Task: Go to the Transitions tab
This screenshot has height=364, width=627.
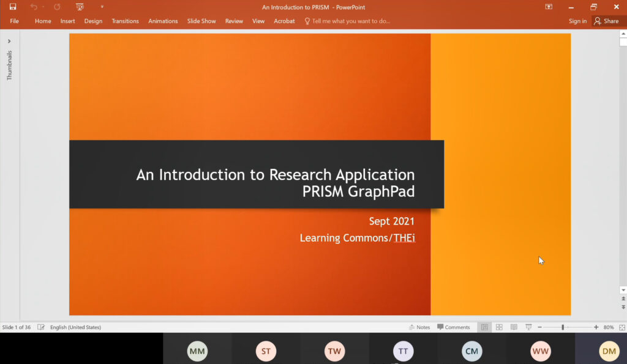Action: click(125, 21)
